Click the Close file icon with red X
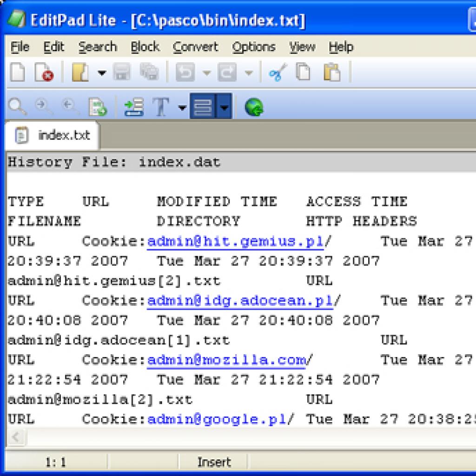476x476 pixels. point(44,72)
